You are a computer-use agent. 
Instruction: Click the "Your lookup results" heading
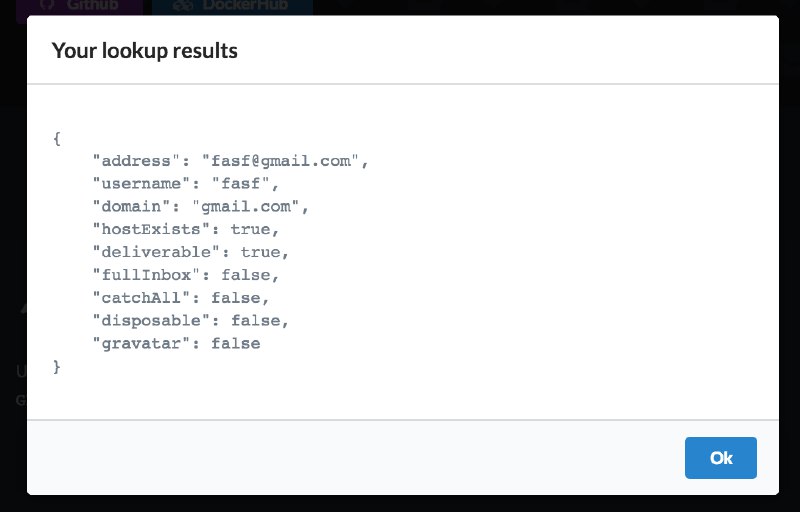[x=145, y=50]
